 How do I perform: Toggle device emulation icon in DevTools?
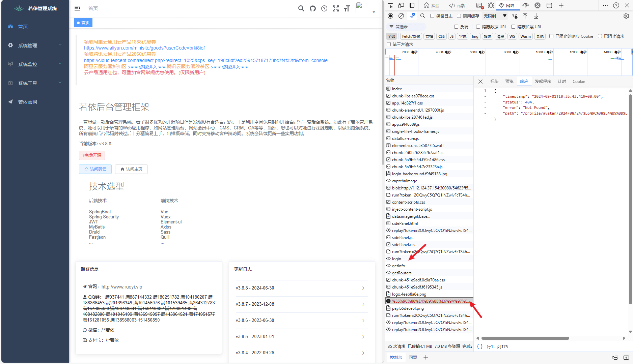tap(401, 5)
